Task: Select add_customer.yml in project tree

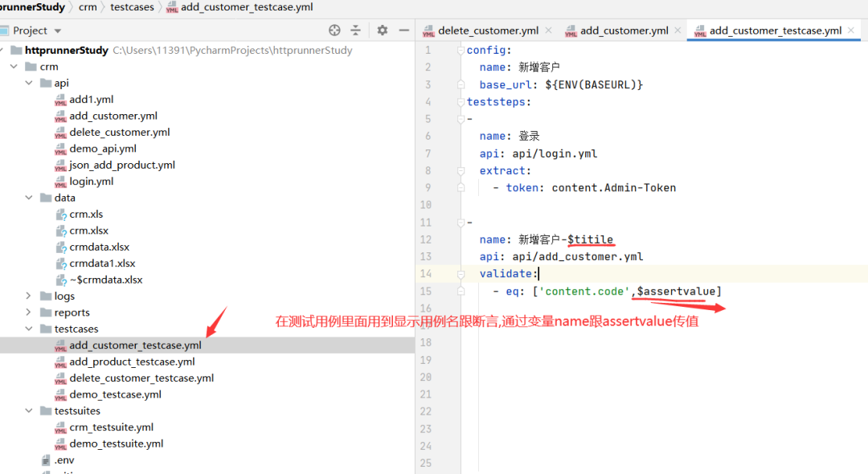Action: [113, 116]
